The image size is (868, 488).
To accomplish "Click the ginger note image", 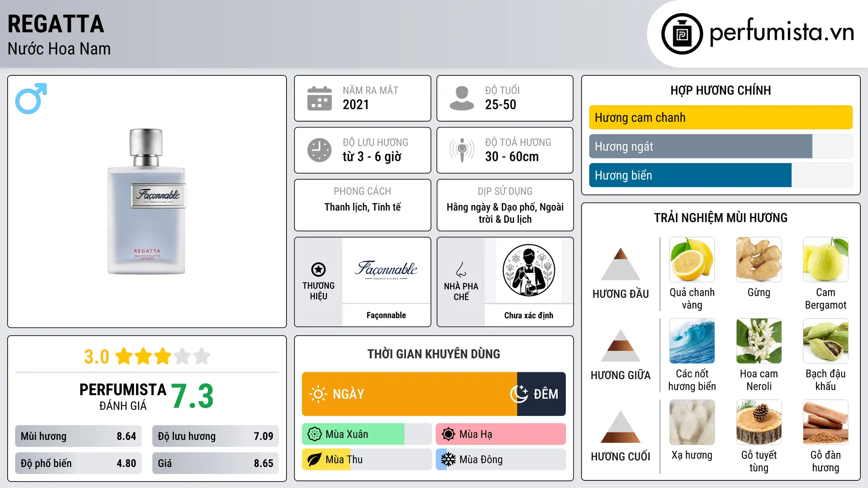I will [759, 260].
